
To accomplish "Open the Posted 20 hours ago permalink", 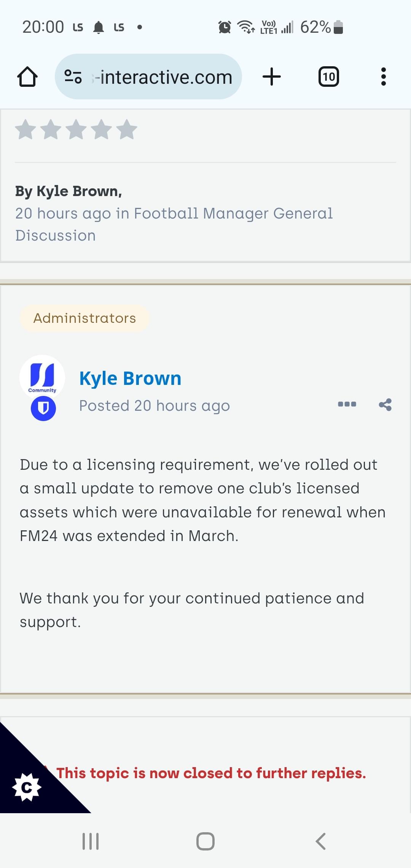I will click(155, 406).
